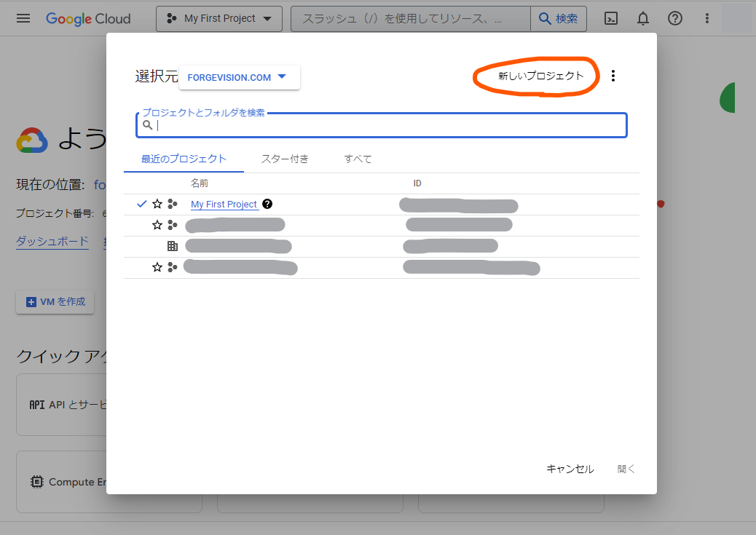The image size is (756, 535).
Task: Toggle the star on the last project row
Action: point(157,267)
